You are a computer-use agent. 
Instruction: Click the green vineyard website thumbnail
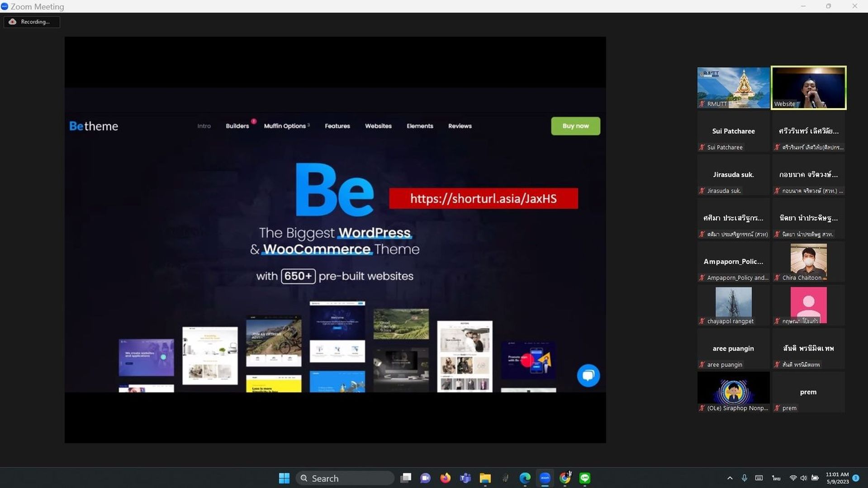click(x=401, y=324)
